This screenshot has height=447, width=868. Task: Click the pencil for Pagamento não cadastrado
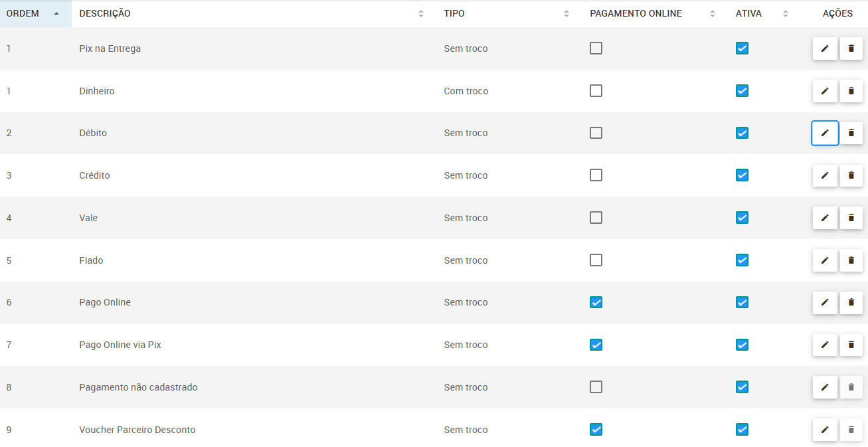point(825,387)
